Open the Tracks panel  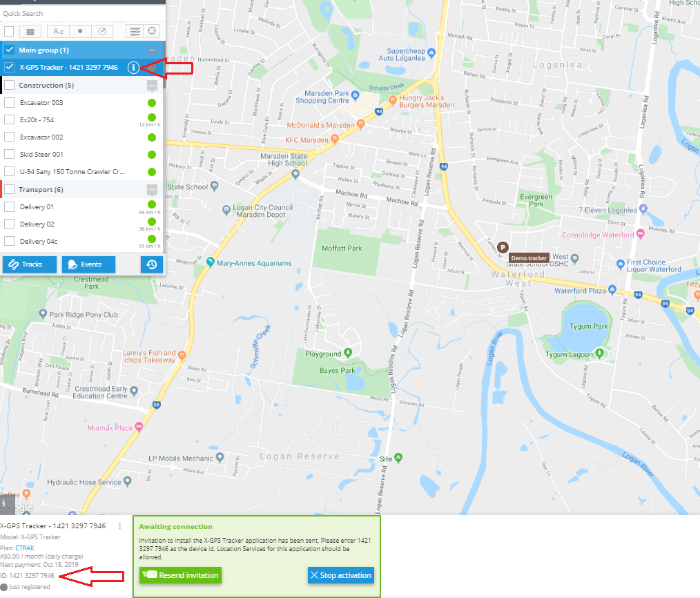coord(30,264)
